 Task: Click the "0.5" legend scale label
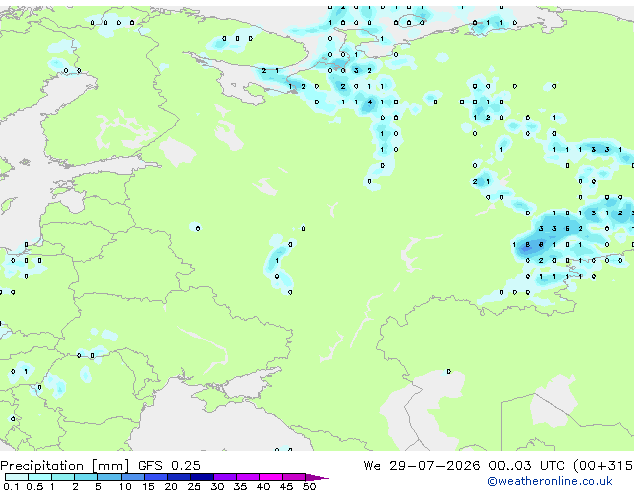[x=35, y=486]
